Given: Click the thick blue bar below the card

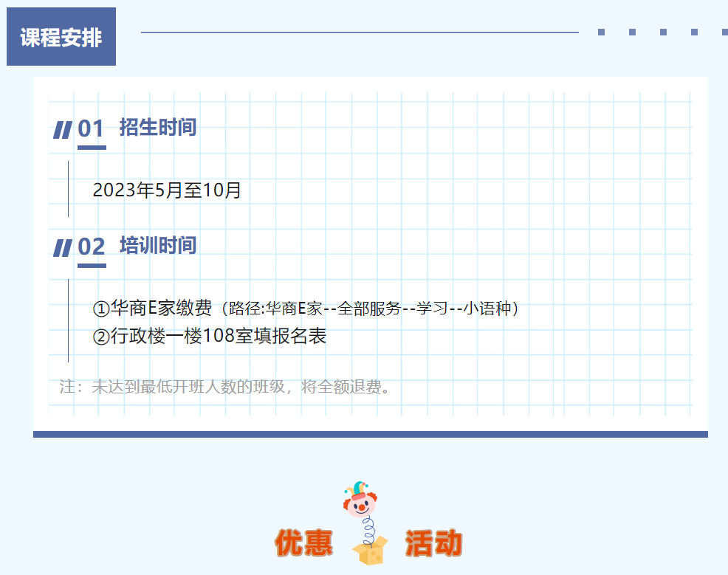Looking at the screenshot, I should [x=370, y=434].
